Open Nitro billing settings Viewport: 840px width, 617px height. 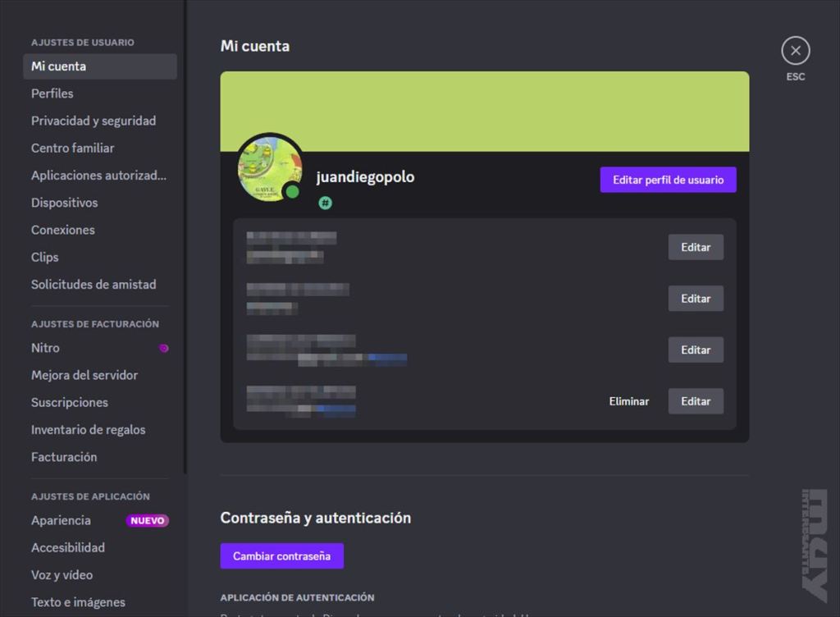(x=100, y=348)
